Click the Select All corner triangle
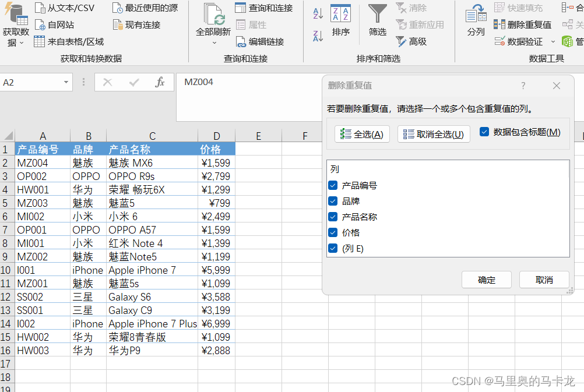Image resolution: width=584 pixels, height=392 pixels. point(8,136)
